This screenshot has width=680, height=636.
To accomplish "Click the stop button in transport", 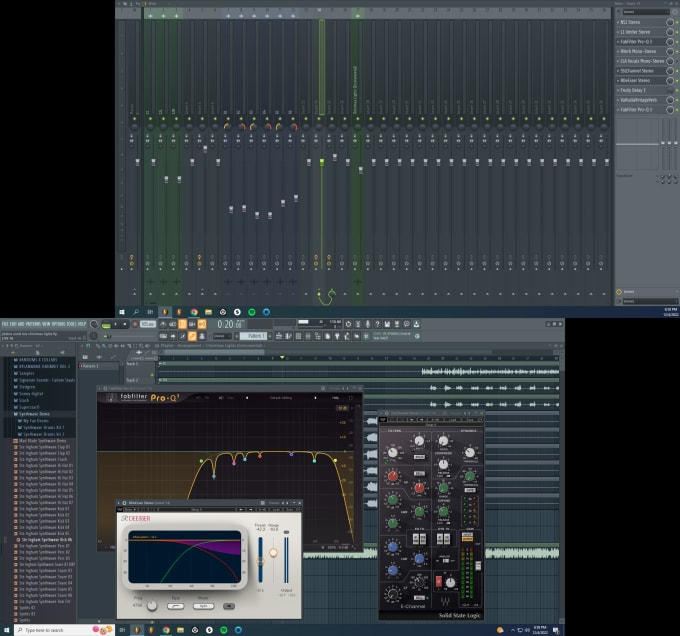I will tap(125, 324).
